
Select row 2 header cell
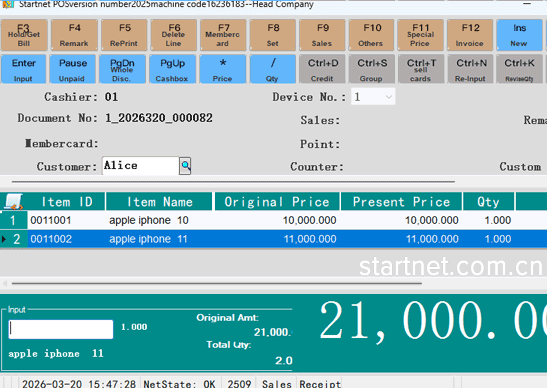point(13,239)
